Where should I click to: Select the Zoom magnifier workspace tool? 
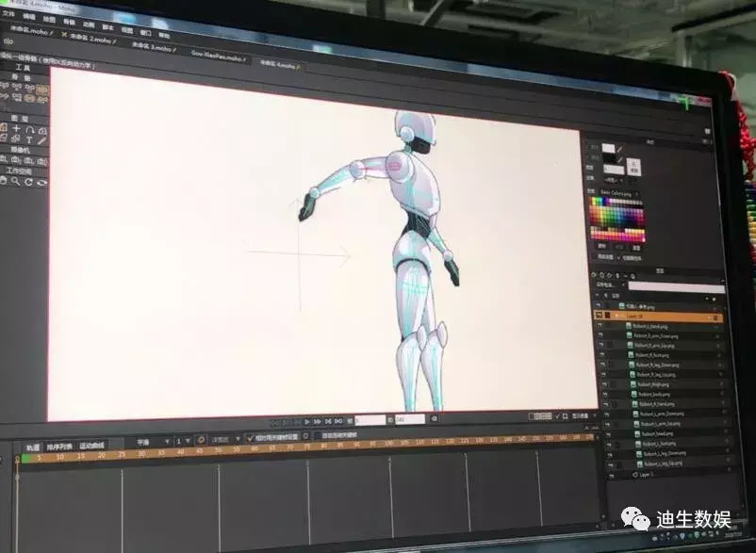tap(16, 182)
